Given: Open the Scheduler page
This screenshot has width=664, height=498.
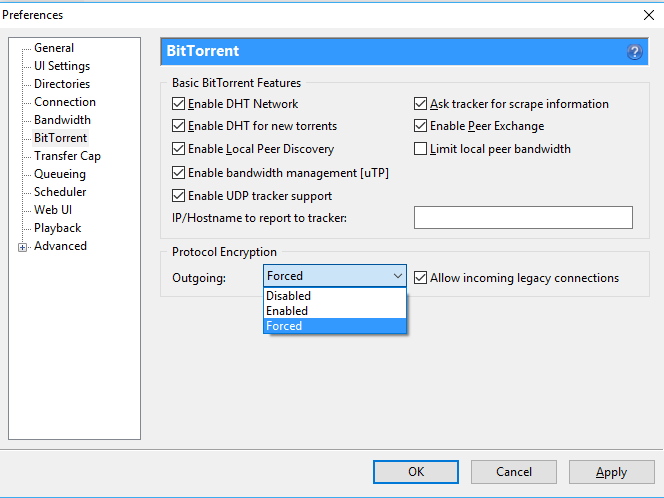Looking at the screenshot, I should pyautogui.click(x=60, y=192).
